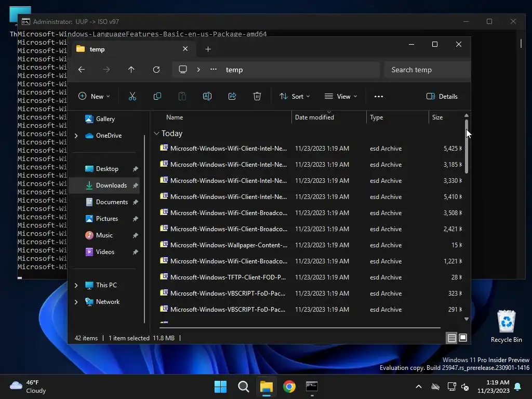Click the horizontal scrollbar in file list
Viewport: 532px width, 399px height.
(x=300, y=328)
